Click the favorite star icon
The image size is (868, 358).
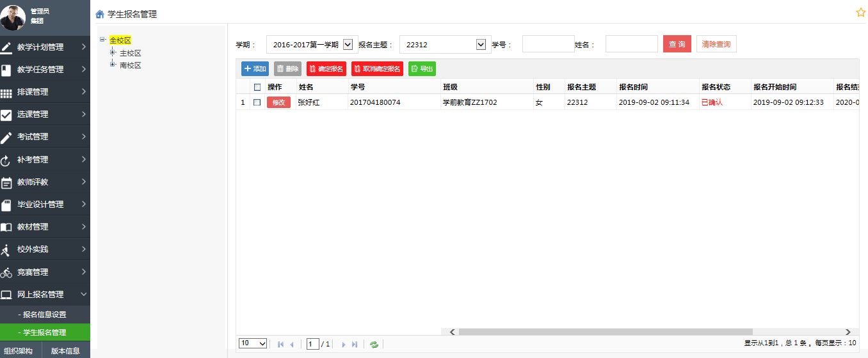click(x=861, y=13)
